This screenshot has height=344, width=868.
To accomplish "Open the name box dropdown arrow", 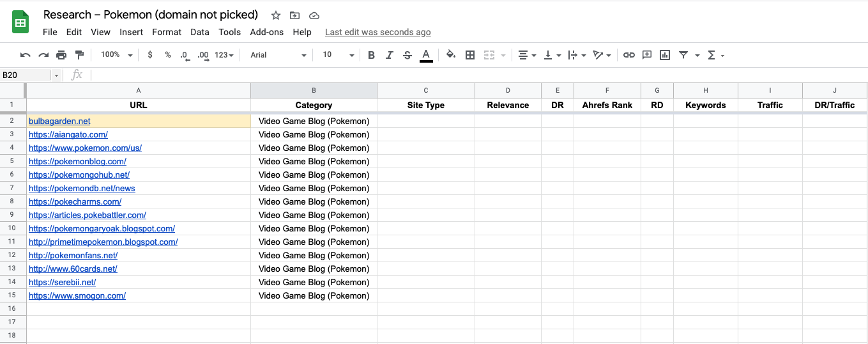I will (x=56, y=75).
